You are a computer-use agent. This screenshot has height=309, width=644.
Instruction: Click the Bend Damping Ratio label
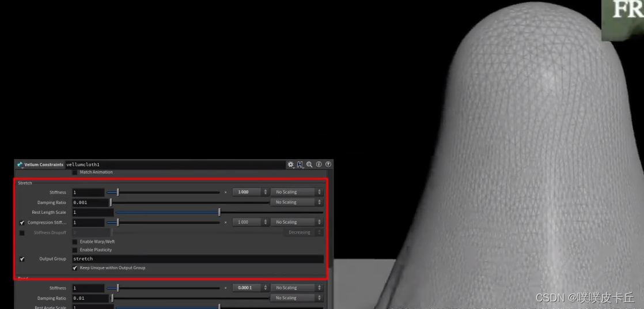[52, 298]
